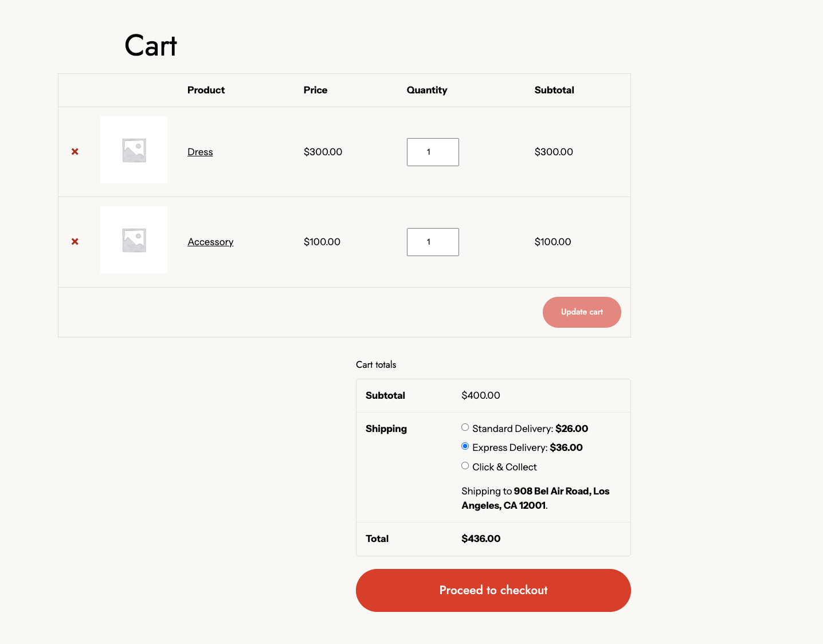Screen dimensions: 823x644
Task: Click the Product column header
Action: [206, 90]
